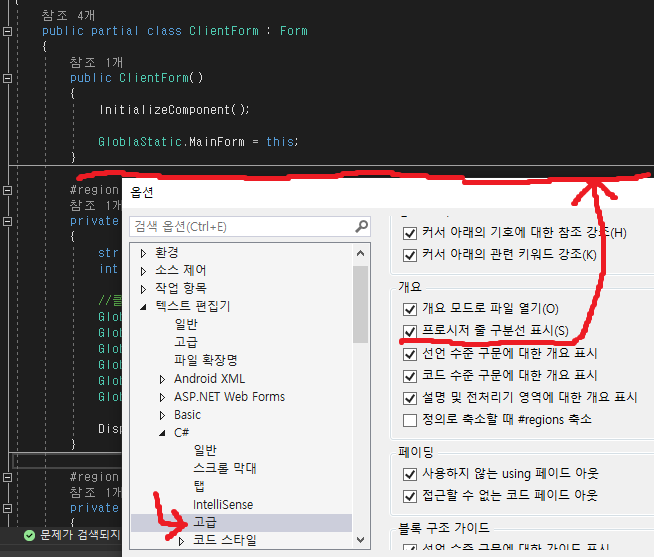Select 일반 under C#
The height and width of the screenshot is (557, 654).
205,451
